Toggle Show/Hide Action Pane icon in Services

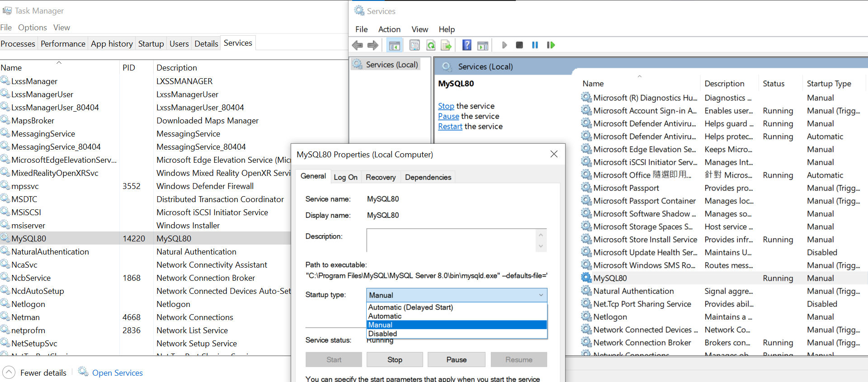483,45
